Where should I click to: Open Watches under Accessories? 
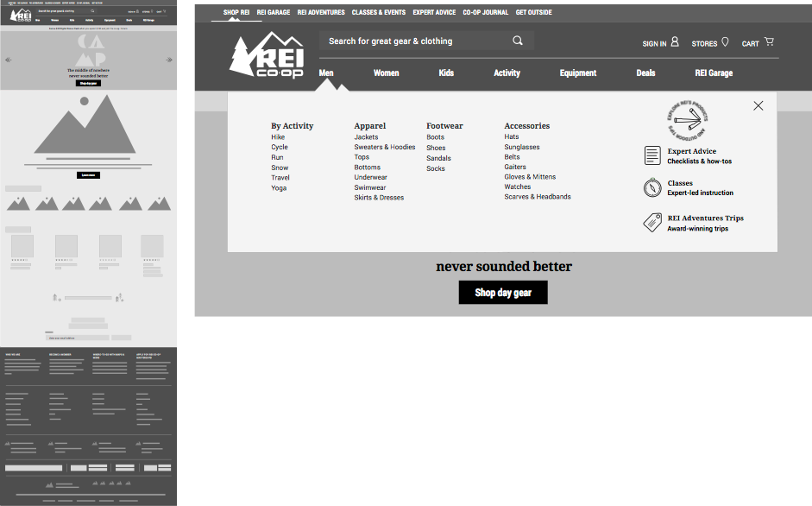(x=518, y=187)
